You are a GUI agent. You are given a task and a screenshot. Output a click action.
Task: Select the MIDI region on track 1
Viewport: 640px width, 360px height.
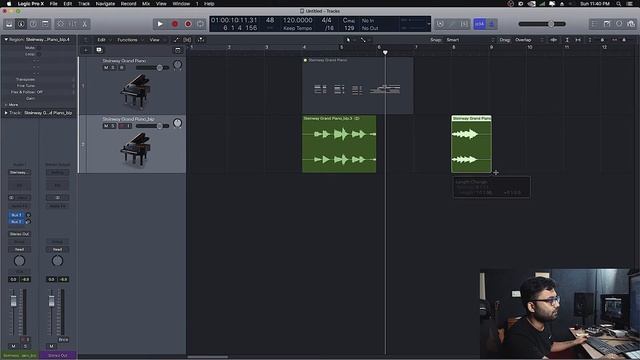click(x=358, y=85)
